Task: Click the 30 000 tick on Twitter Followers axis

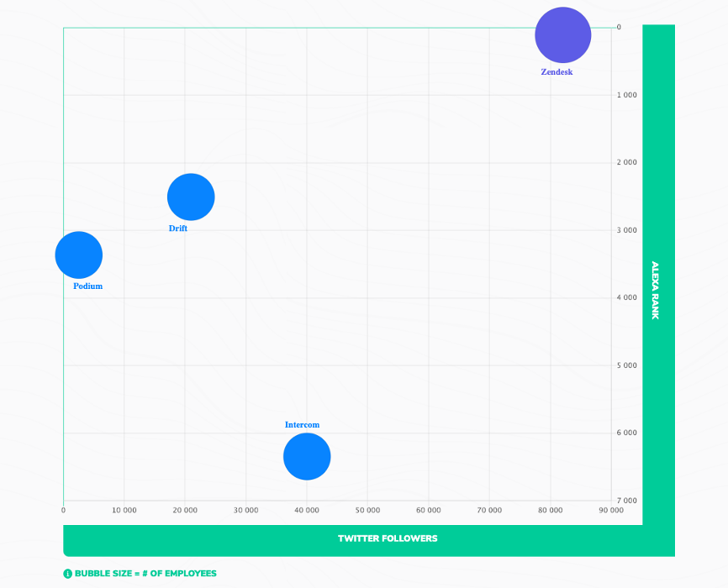Action: pyautogui.click(x=245, y=511)
